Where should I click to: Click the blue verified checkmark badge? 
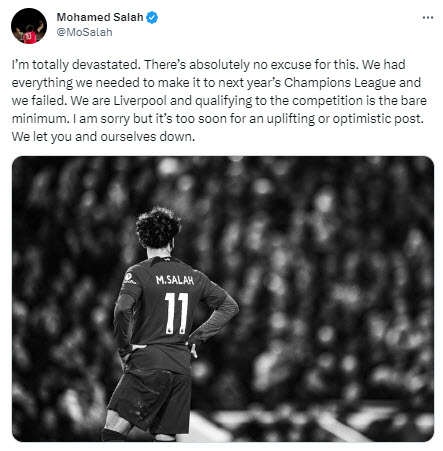152,17
